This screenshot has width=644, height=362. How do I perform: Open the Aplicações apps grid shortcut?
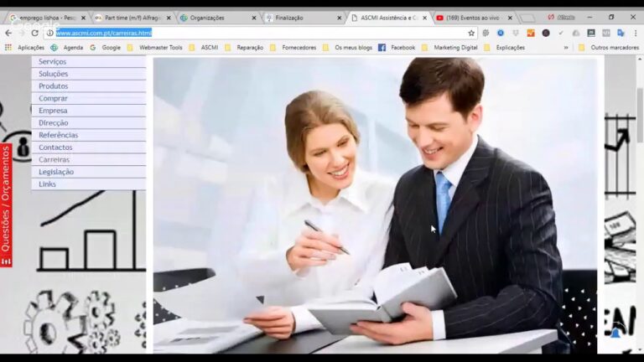[x=24, y=48]
